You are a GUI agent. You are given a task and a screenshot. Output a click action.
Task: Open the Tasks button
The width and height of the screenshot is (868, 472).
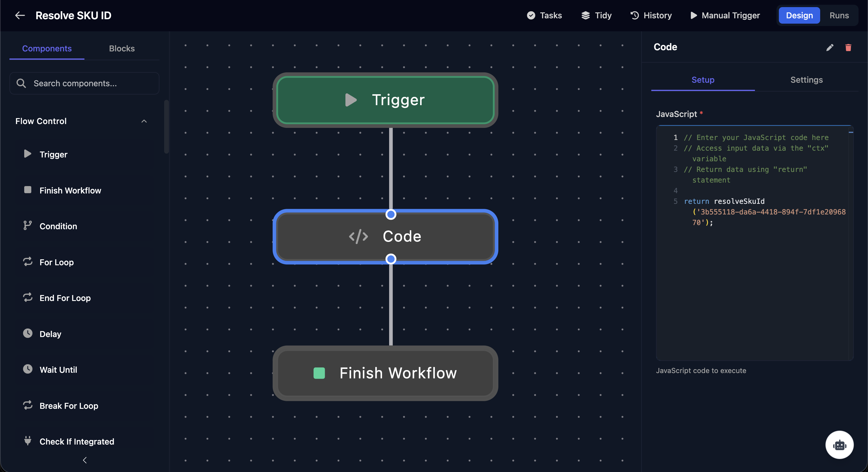click(x=544, y=16)
